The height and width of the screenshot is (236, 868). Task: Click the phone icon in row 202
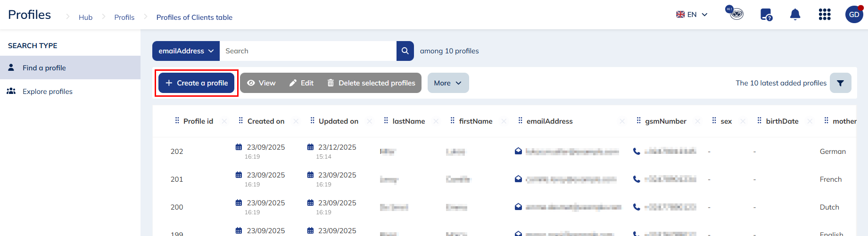pos(637,151)
